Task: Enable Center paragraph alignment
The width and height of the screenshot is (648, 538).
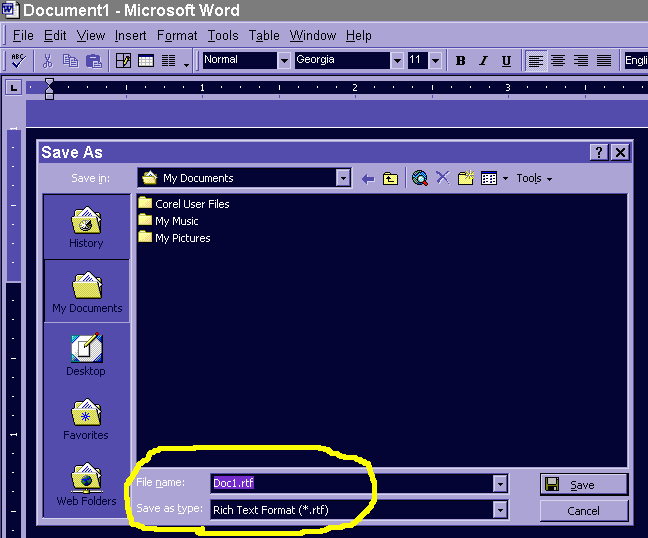Action: pyautogui.click(x=558, y=61)
